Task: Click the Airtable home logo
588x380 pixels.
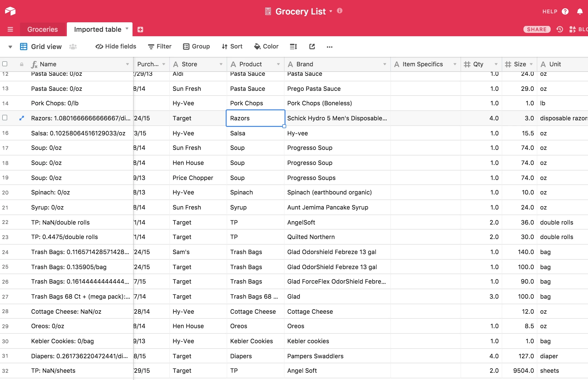Action: (x=10, y=11)
